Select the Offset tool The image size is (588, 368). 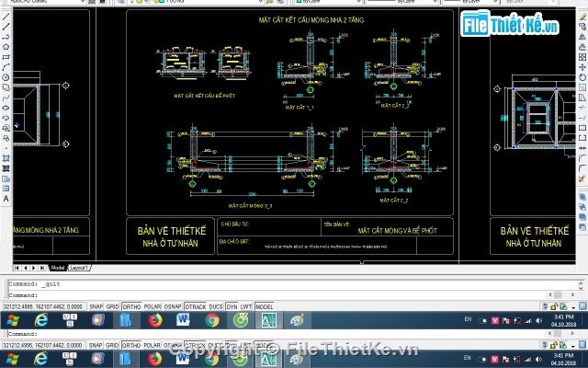pyautogui.click(x=582, y=47)
